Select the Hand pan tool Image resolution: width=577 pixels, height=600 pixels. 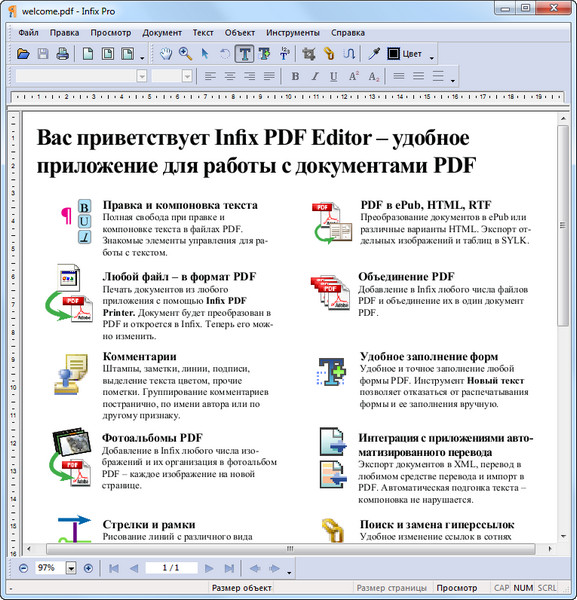(x=166, y=54)
